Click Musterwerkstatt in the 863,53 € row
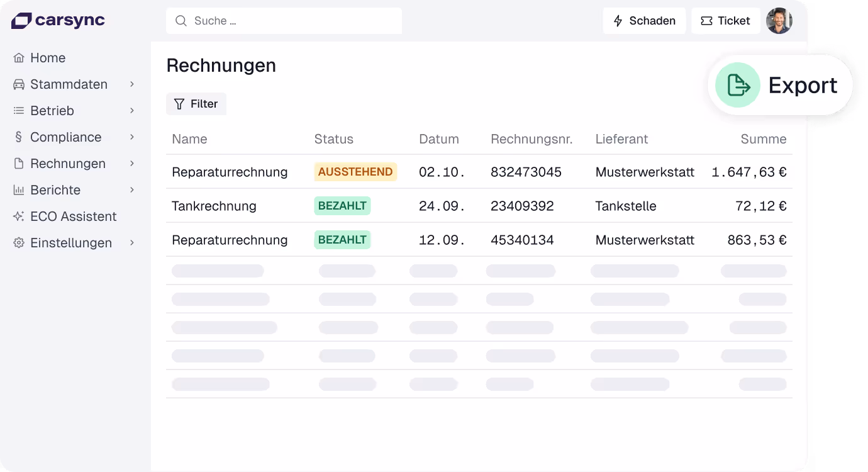This screenshot has height=472, width=868. click(645, 240)
